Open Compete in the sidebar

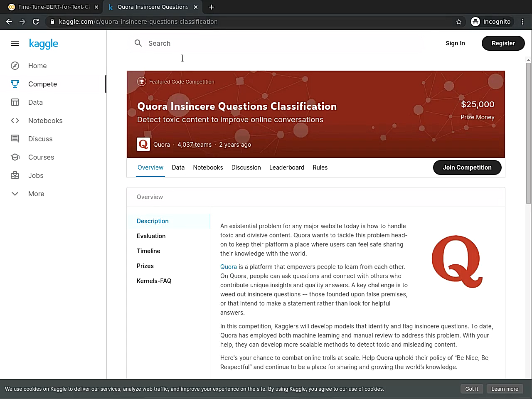coord(42,84)
